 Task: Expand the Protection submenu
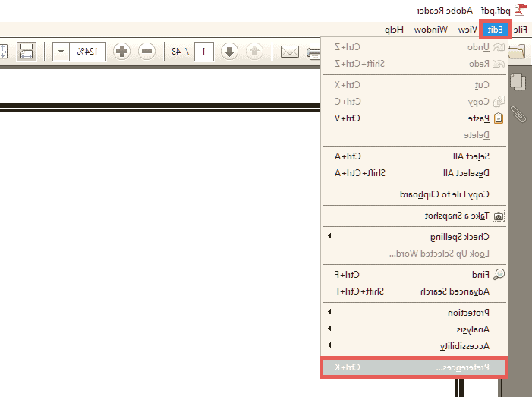pyautogui.click(x=414, y=313)
